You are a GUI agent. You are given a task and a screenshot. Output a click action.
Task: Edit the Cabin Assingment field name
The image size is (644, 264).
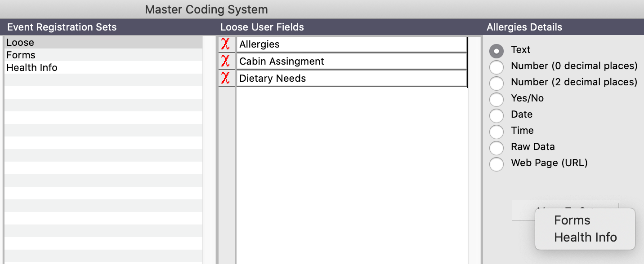[x=351, y=61]
